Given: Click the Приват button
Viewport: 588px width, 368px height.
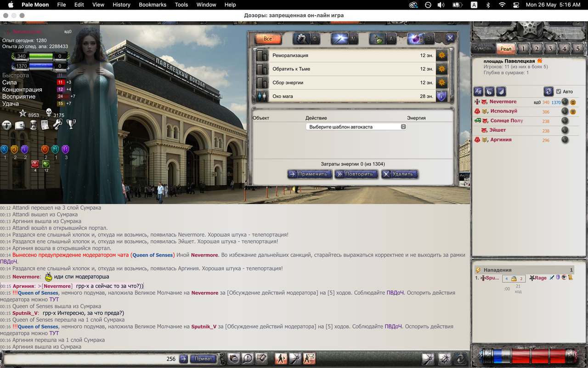Looking at the screenshot, I should point(203,359).
